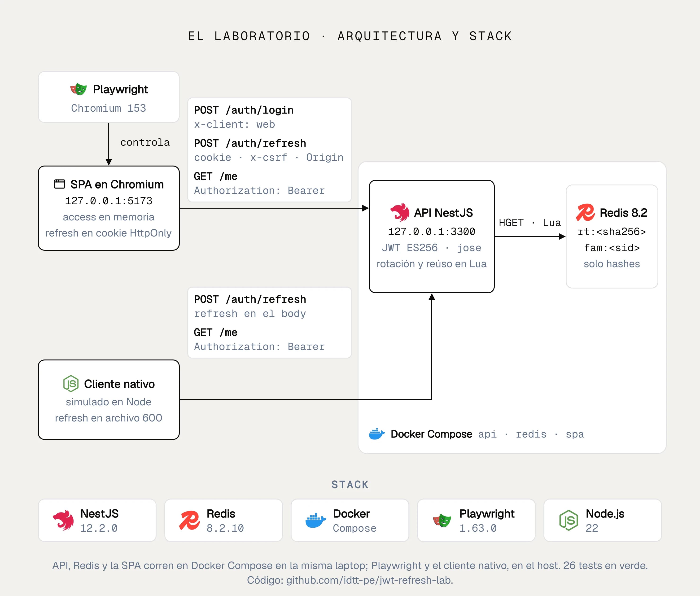Select the Redis 8.2 box in the diagram
The image size is (700, 596).
(612, 237)
